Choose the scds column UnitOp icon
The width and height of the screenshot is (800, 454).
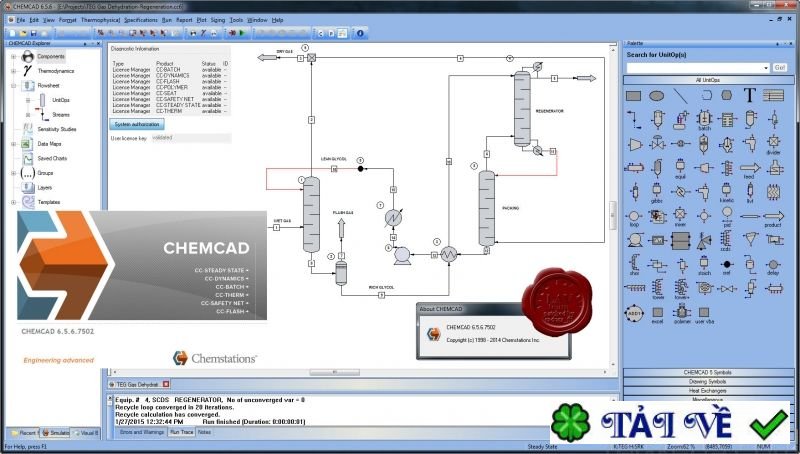tap(726, 241)
